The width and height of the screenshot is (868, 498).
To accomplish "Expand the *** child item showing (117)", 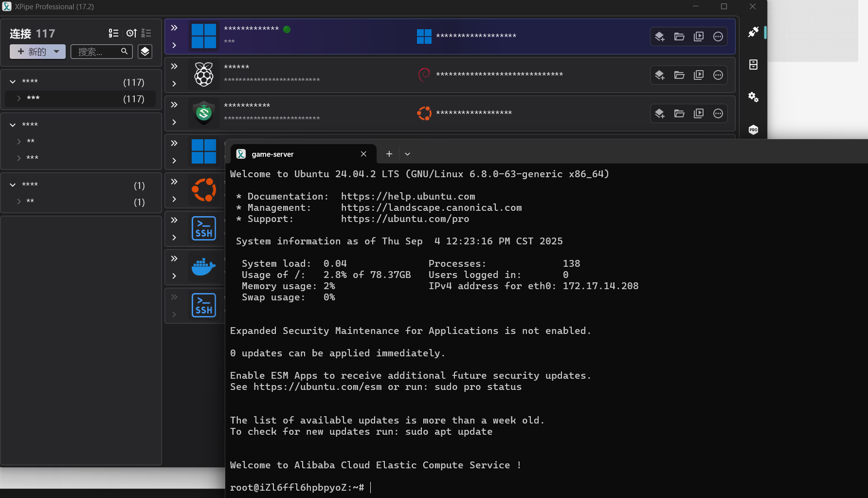I will click(19, 98).
